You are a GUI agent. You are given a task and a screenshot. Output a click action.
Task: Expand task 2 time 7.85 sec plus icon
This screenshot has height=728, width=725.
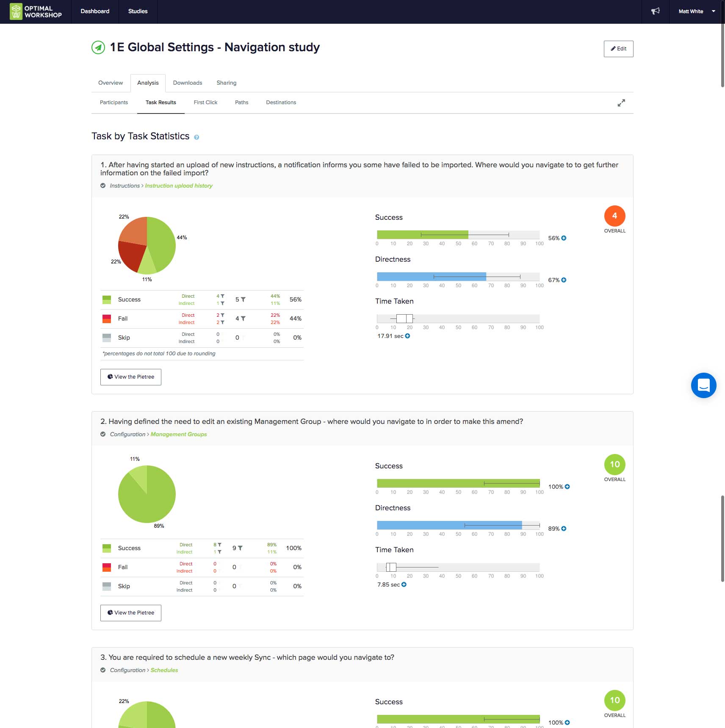point(404,585)
